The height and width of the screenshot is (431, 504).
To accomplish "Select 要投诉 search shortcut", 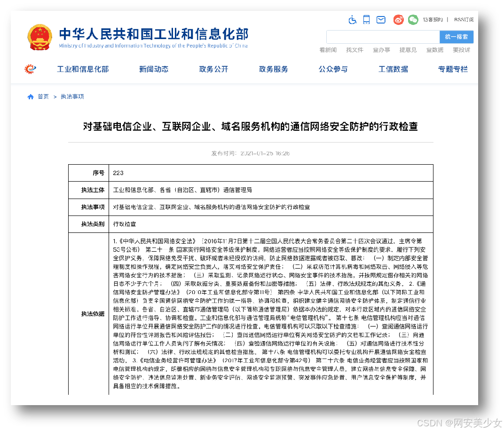I will [461, 50].
